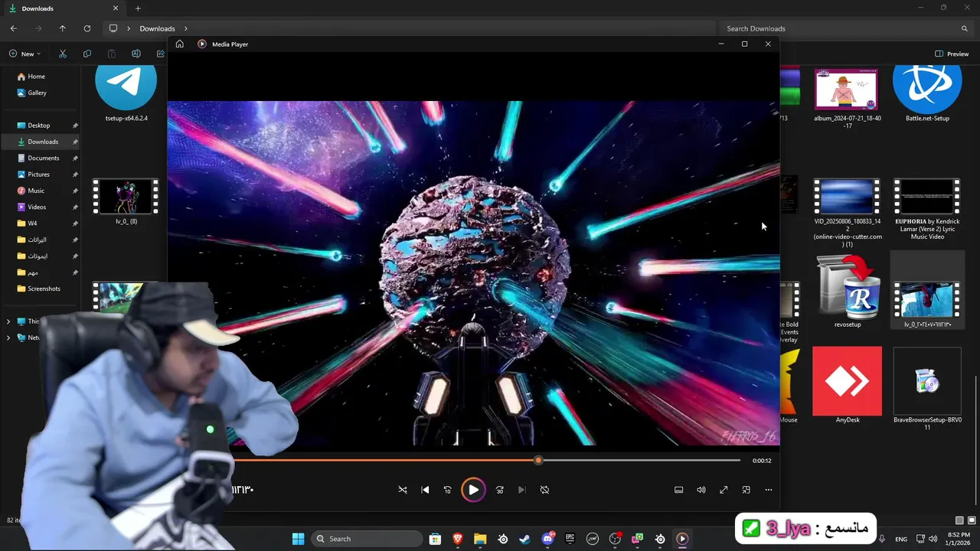Switch Media Player to full screen
The height and width of the screenshot is (551, 980).
tap(724, 490)
